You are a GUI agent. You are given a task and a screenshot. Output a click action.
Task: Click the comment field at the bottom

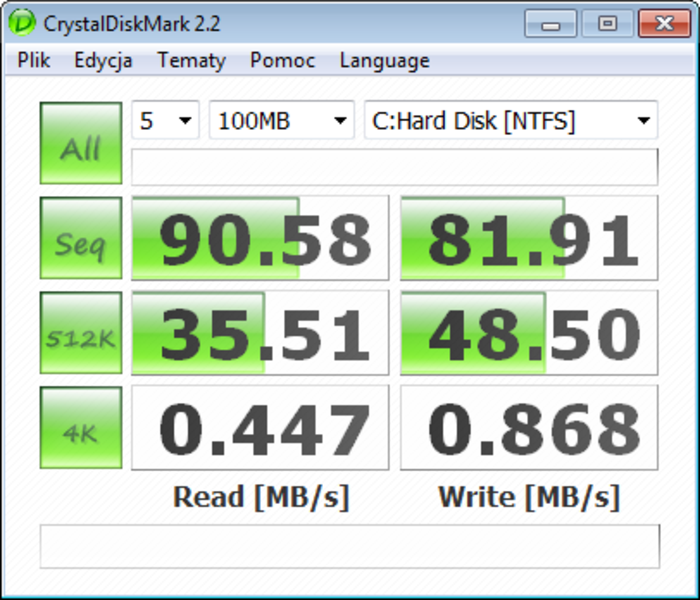(x=350, y=546)
